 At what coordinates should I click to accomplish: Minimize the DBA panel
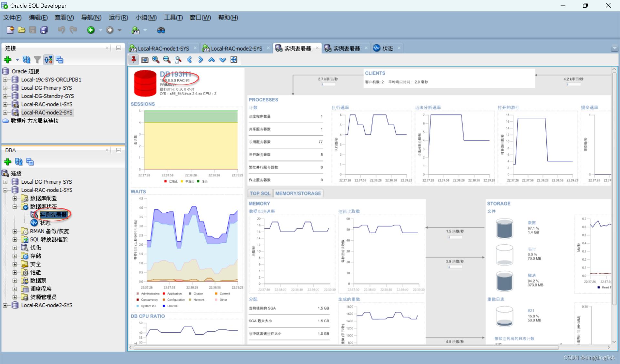(119, 150)
